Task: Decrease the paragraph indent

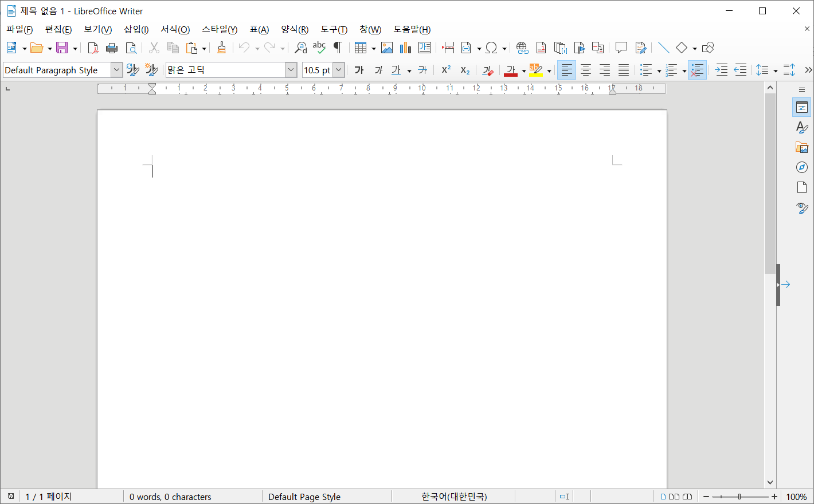Action: click(740, 70)
